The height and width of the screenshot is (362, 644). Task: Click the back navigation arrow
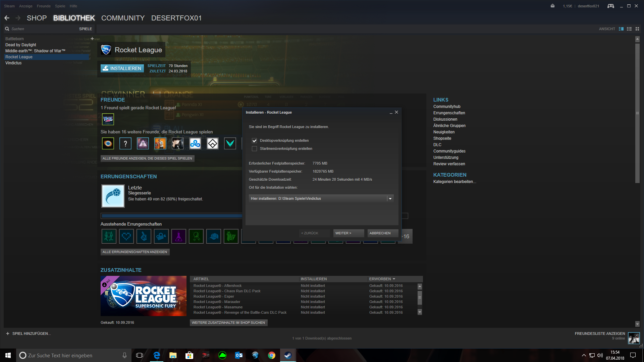[7, 18]
